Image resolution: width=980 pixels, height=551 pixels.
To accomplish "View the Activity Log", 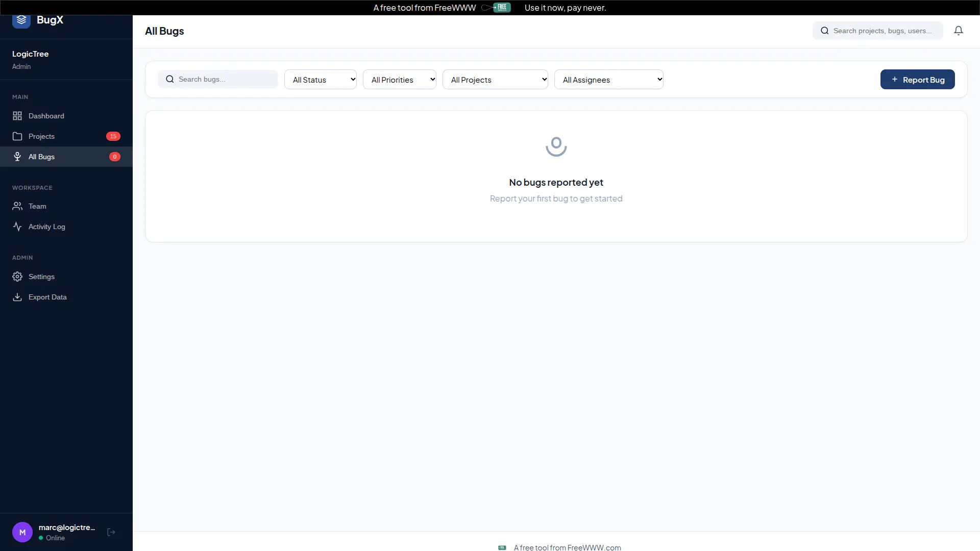I will (x=66, y=227).
